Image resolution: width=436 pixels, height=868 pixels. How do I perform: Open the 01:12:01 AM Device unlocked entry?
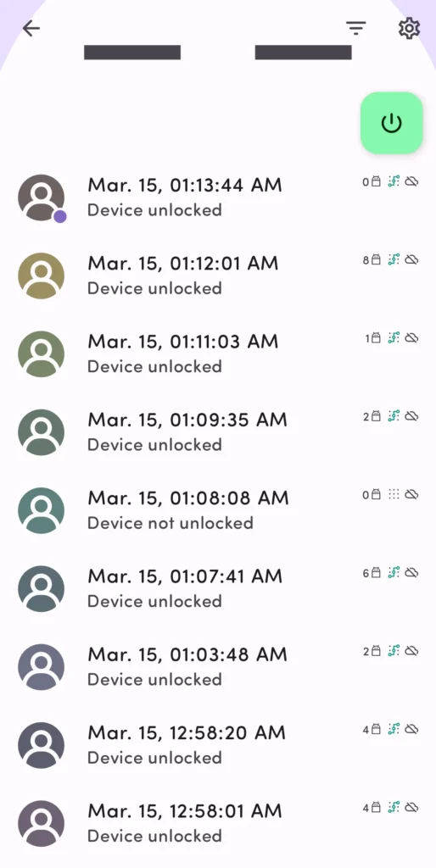(x=218, y=275)
